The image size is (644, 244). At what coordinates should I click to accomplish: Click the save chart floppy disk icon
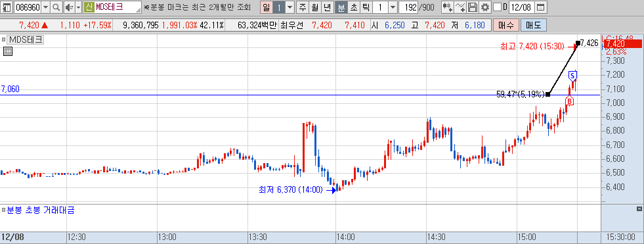pyautogui.click(x=473, y=7)
